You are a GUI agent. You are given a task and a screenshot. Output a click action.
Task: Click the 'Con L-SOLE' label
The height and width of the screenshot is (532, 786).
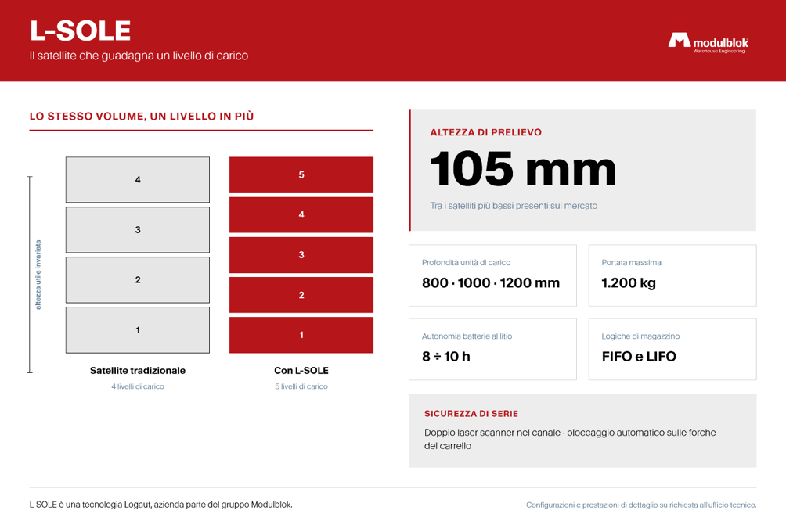click(301, 371)
